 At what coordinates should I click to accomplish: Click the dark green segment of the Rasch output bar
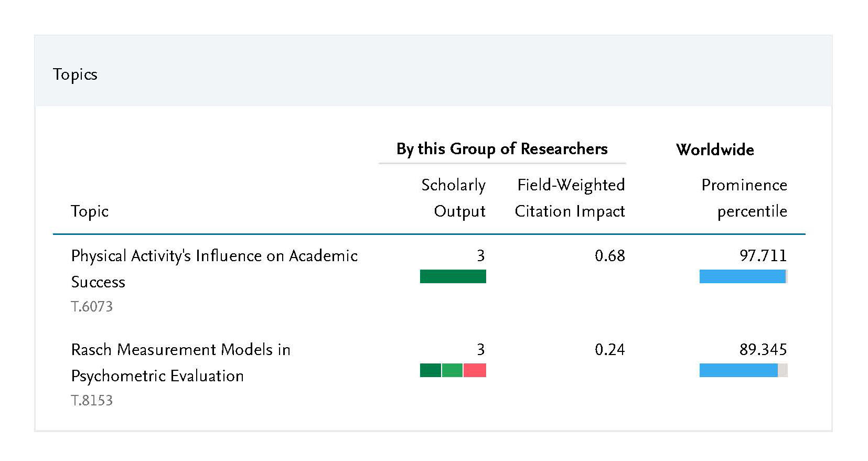431,370
